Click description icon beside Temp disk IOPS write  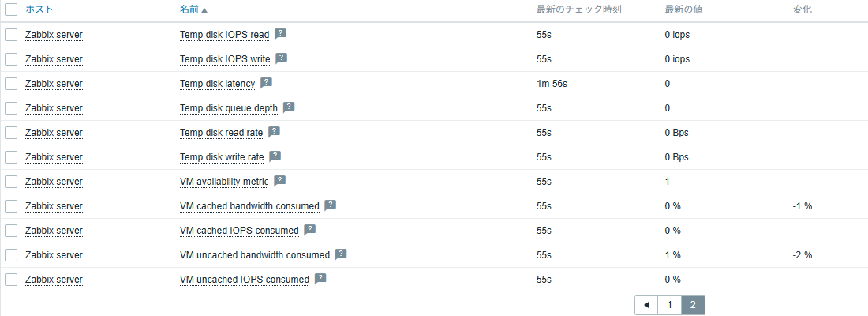(x=281, y=58)
